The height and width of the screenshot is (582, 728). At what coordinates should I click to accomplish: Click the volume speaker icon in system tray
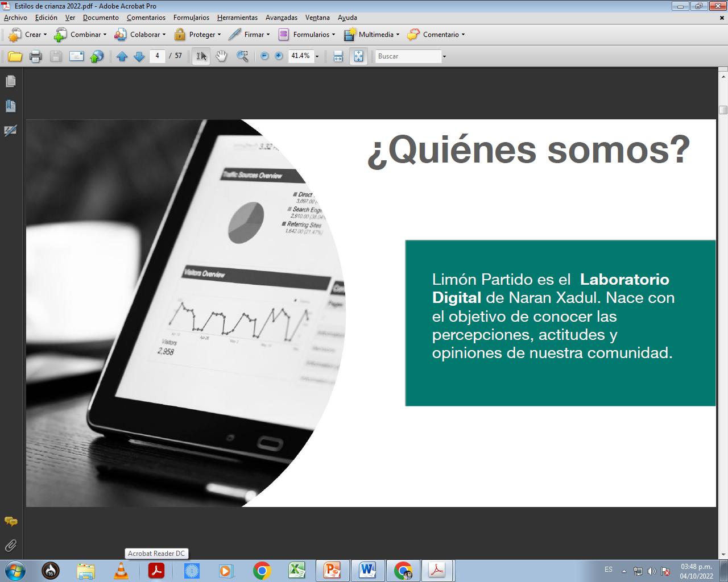coord(652,571)
